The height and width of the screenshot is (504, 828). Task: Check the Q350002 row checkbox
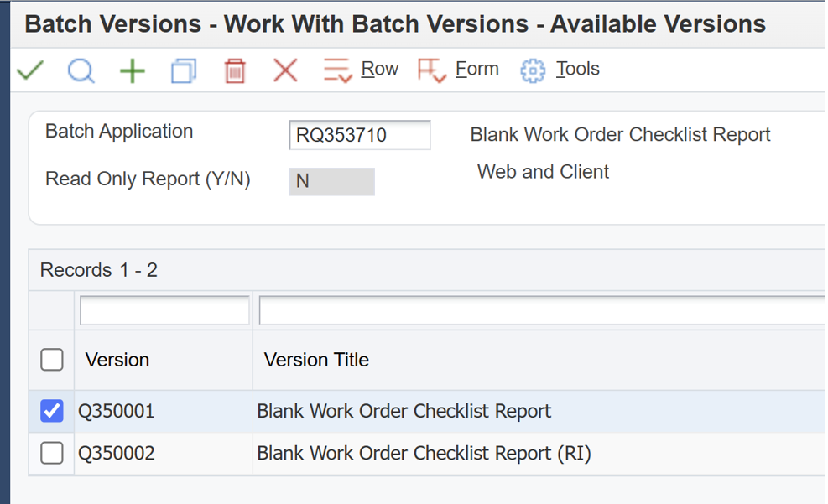click(x=52, y=453)
